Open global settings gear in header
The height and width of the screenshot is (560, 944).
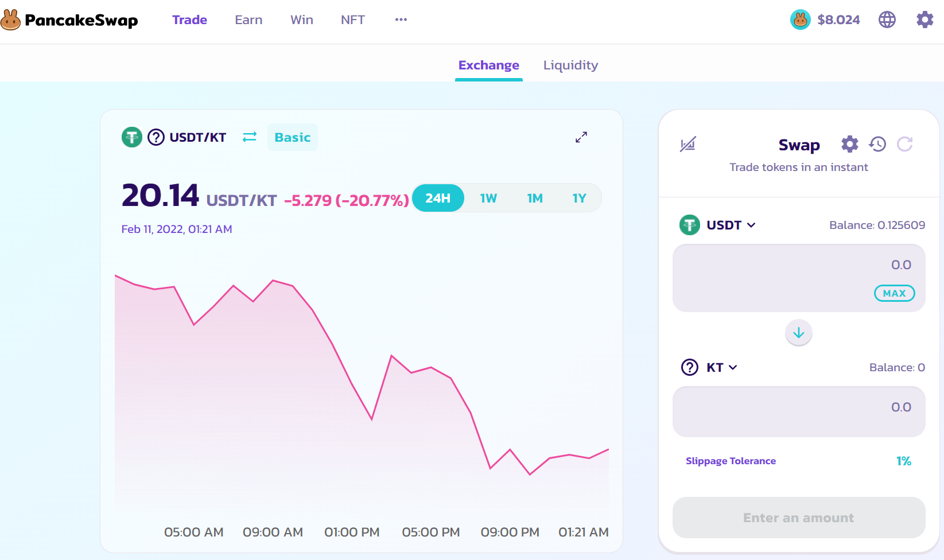point(924,20)
